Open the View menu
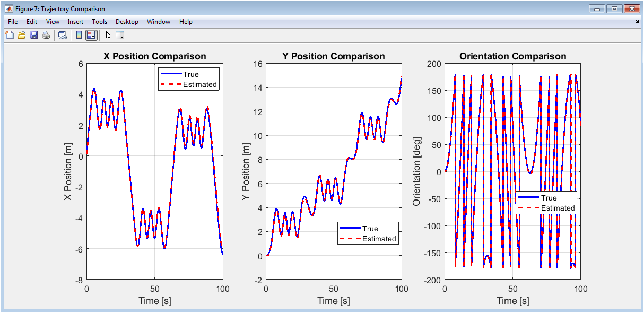Image resolution: width=644 pixels, height=313 pixels. click(53, 22)
